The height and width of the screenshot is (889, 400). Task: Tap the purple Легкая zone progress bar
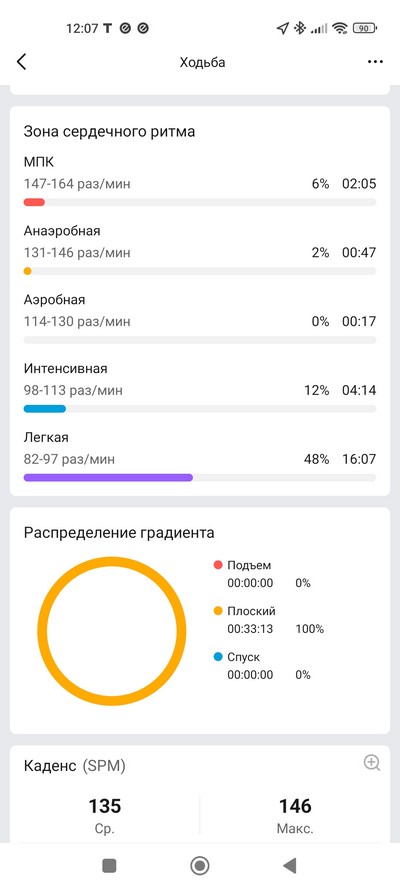tap(108, 478)
